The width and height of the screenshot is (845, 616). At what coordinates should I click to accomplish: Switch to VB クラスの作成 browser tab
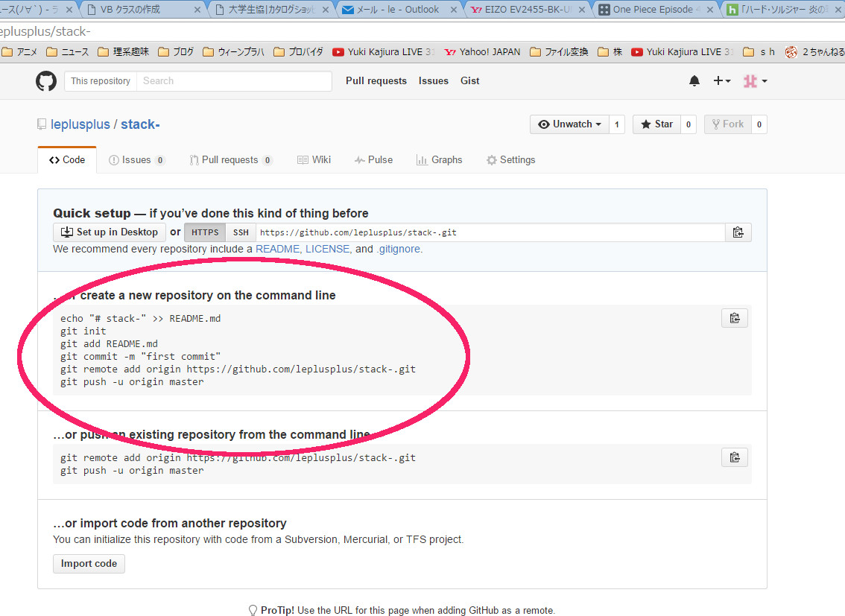click(143, 9)
